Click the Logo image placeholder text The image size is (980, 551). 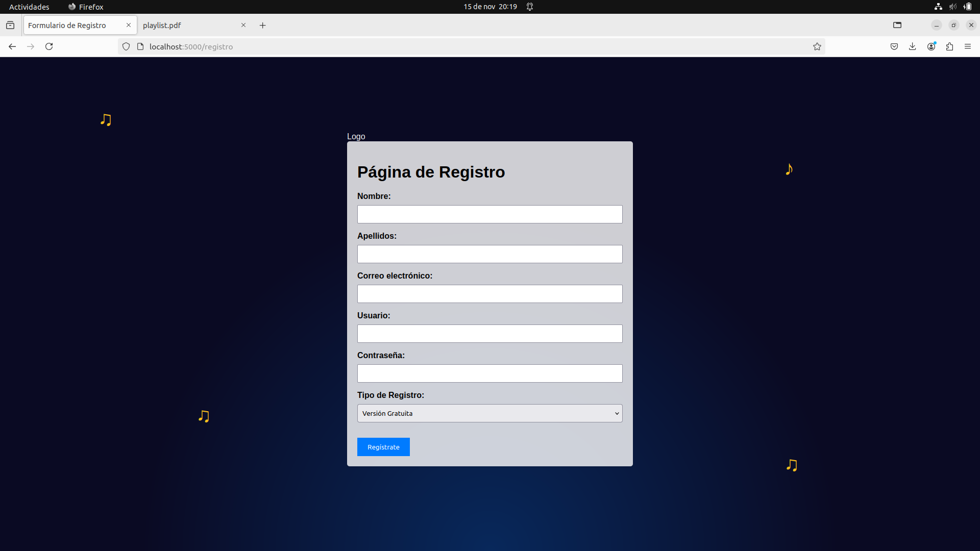[x=356, y=136]
